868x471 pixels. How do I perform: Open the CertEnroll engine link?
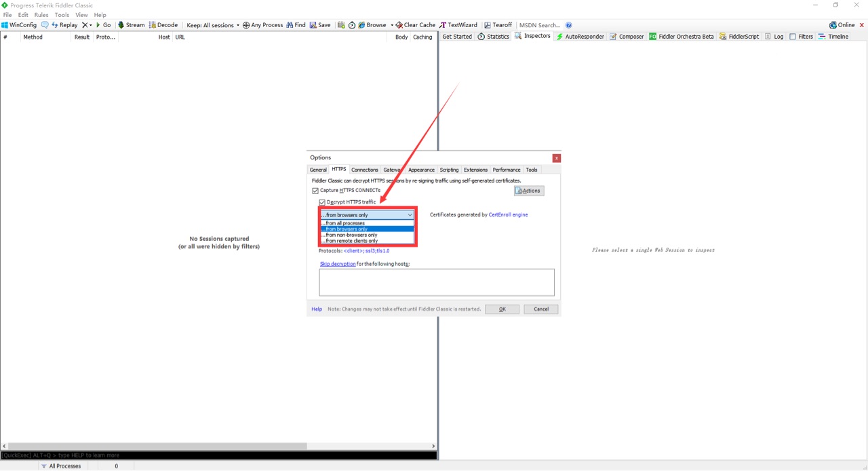click(508, 214)
